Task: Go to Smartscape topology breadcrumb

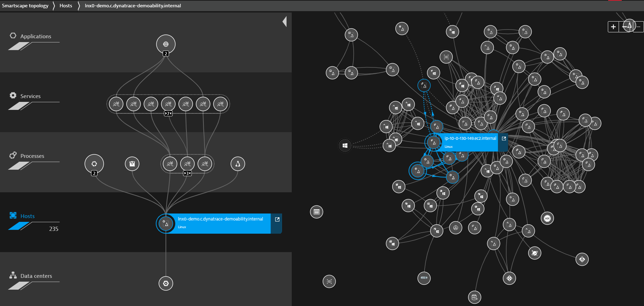Action: 25,6
